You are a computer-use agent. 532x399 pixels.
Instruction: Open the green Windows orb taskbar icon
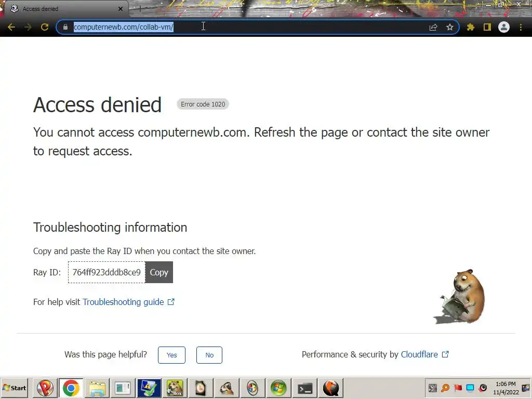coord(278,388)
